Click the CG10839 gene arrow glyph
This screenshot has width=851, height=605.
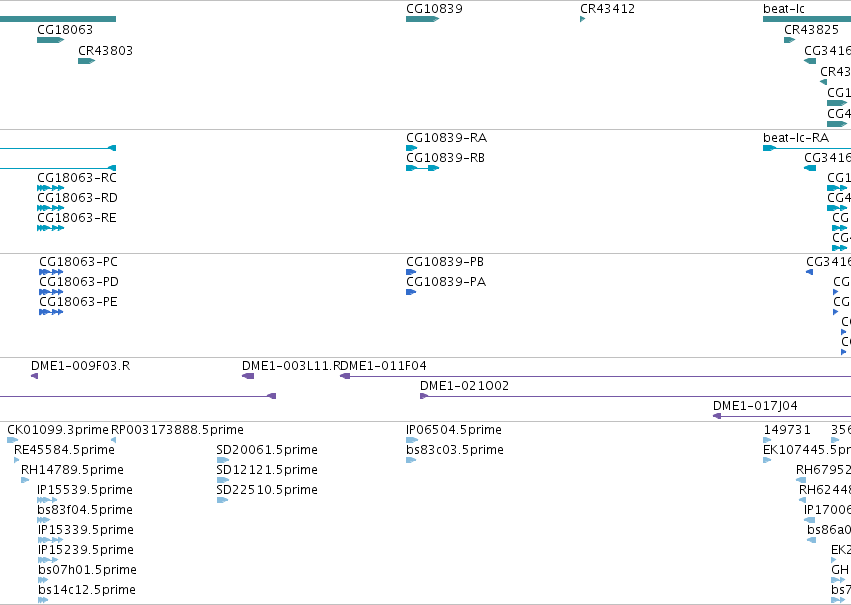pos(422,20)
